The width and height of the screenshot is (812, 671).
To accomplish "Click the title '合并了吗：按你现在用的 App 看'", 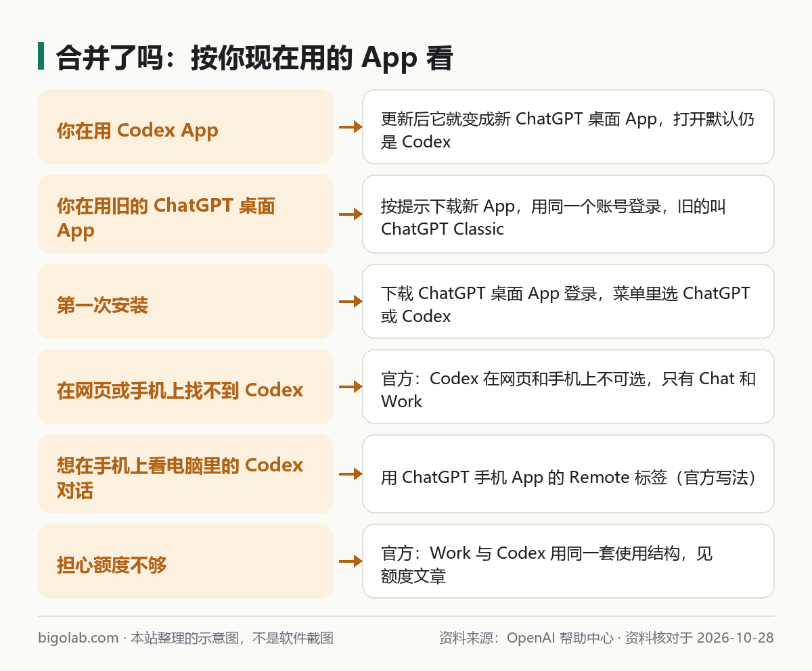I will (254, 58).
